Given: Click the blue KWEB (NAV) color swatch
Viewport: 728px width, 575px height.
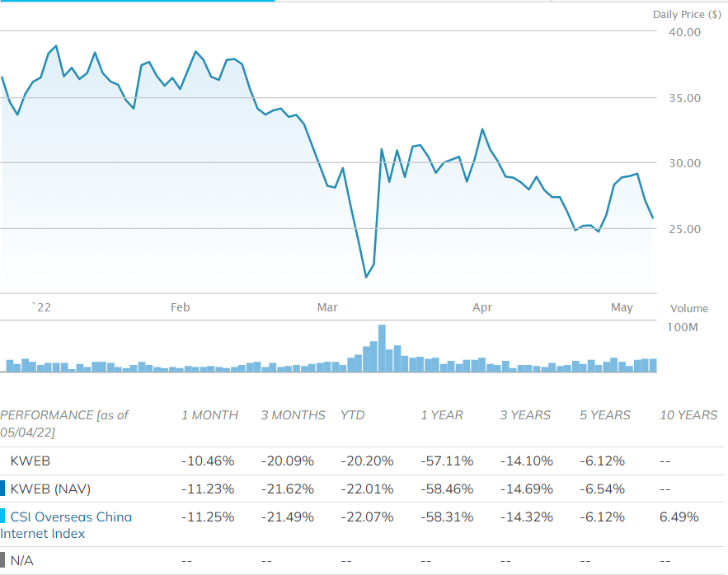Looking at the screenshot, I should coord(2,489).
